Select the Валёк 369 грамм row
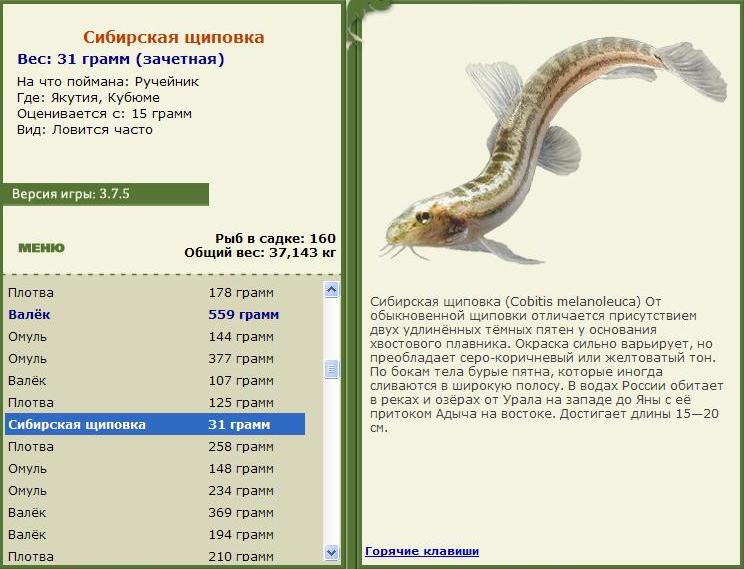744x569 pixels. coord(155,513)
